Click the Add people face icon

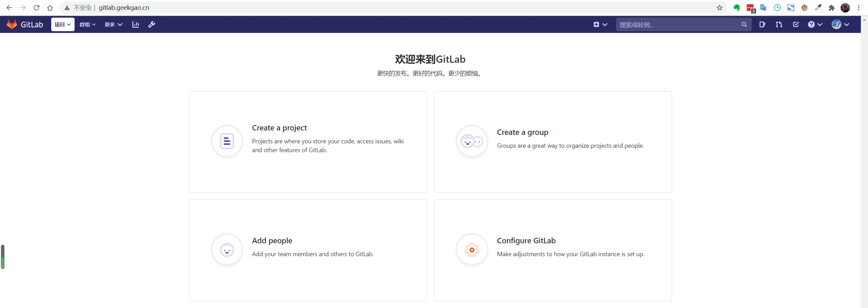227,250
